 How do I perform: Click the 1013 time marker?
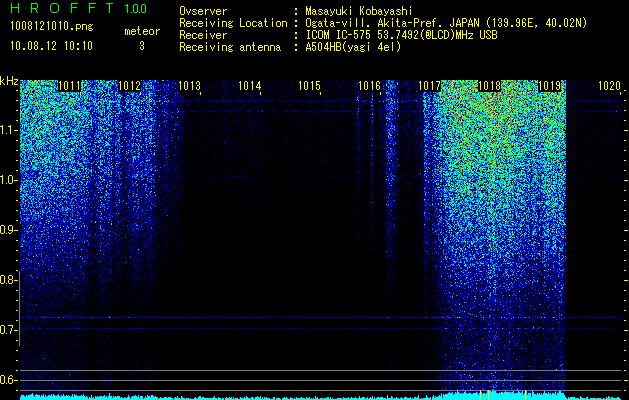(x=189, y=86)
